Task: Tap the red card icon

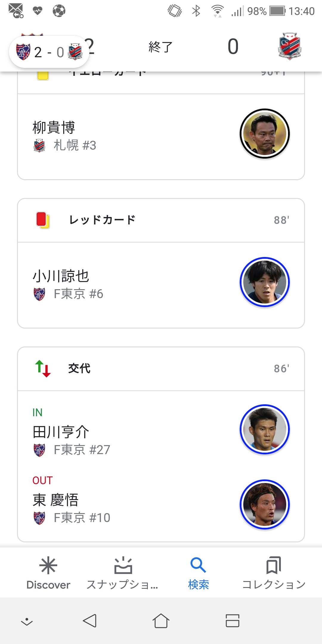Action: 42,220
